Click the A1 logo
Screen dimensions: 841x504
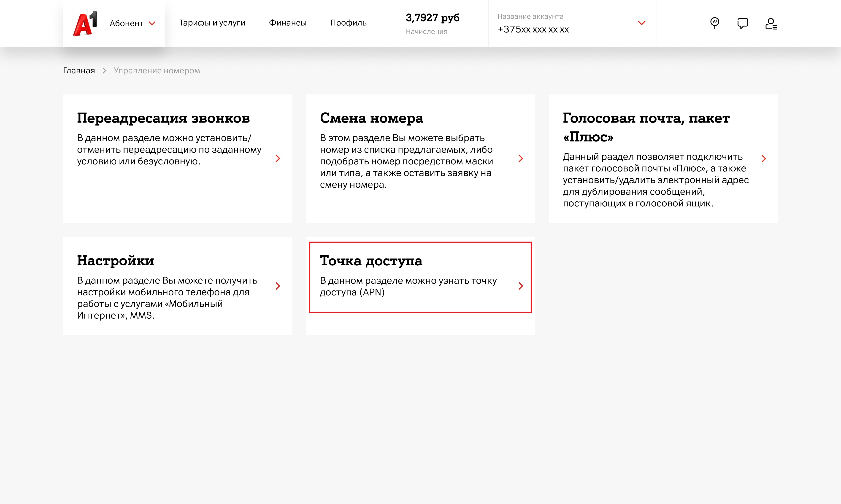(x=85, y=24)
